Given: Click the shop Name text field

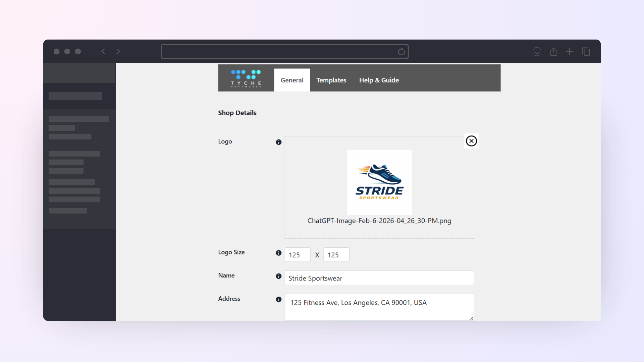Looking at the screenshot, I should 379,278.
